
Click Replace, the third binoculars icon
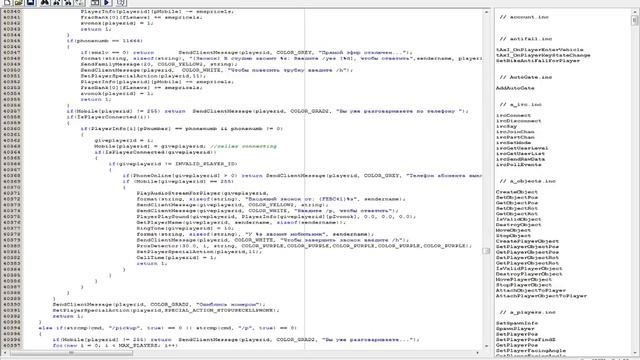tap(68, 2)
